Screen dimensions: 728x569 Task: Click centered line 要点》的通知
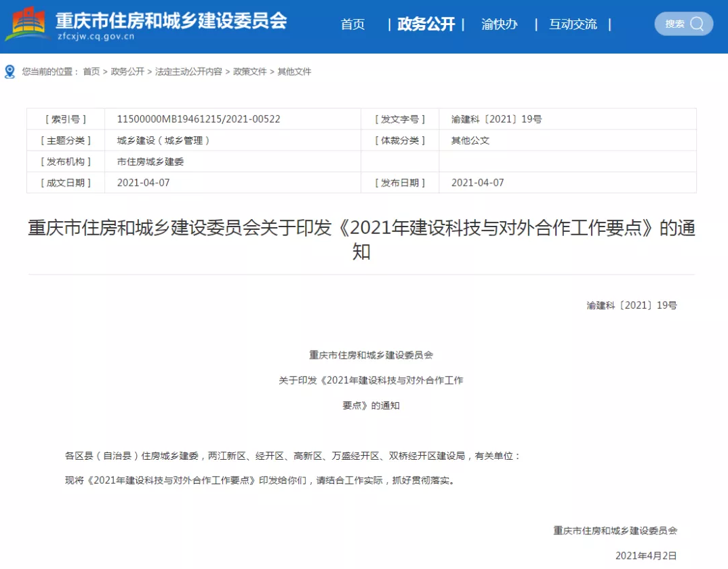point(371,406)
